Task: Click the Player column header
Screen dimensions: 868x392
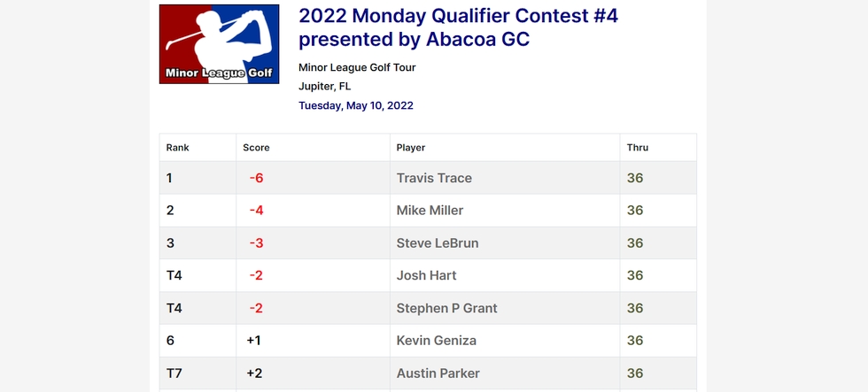Action: [x=411, y=148]
